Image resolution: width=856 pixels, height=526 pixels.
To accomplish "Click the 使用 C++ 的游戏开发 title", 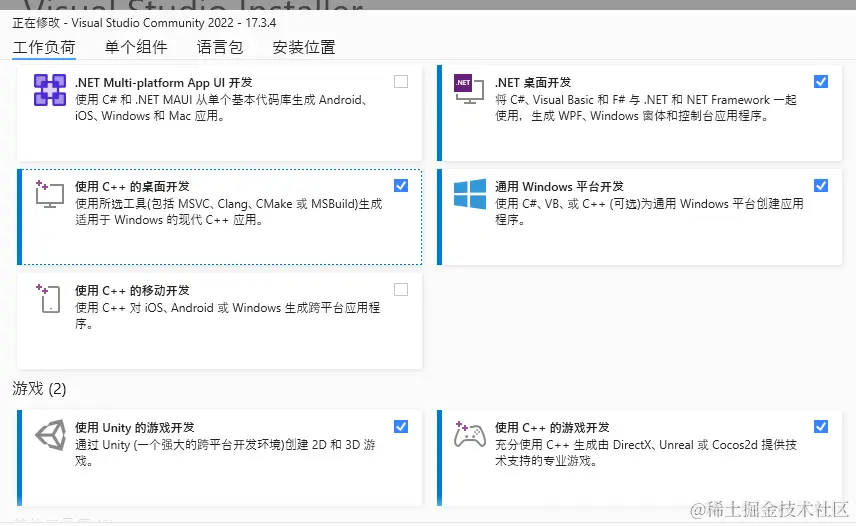I will (x=552, y=428).
